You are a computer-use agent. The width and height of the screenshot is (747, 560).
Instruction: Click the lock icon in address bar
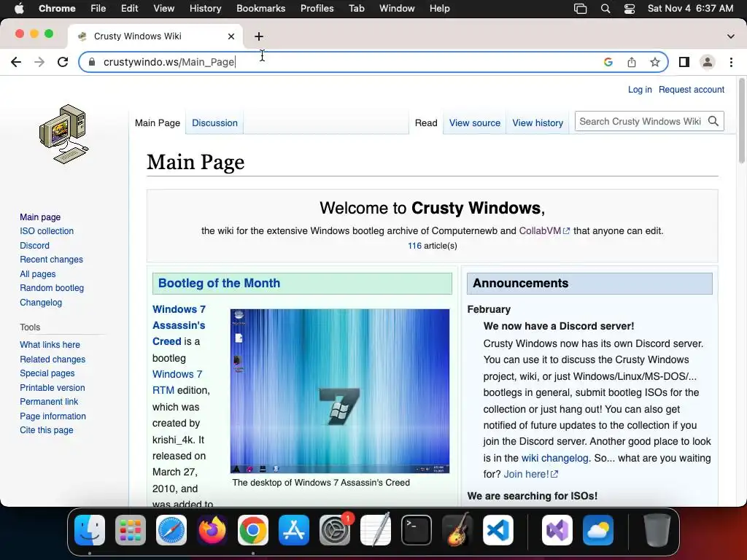click(x=92, y=62)
